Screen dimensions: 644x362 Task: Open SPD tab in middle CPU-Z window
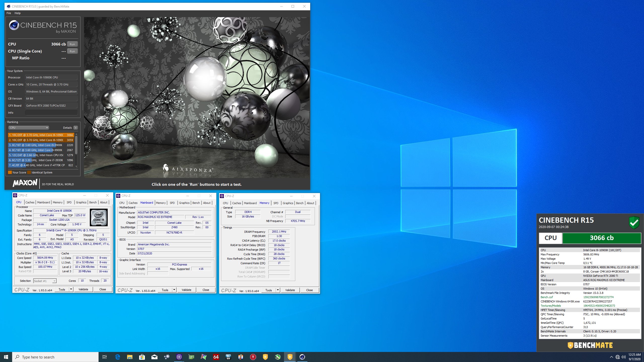click(172, 203)
